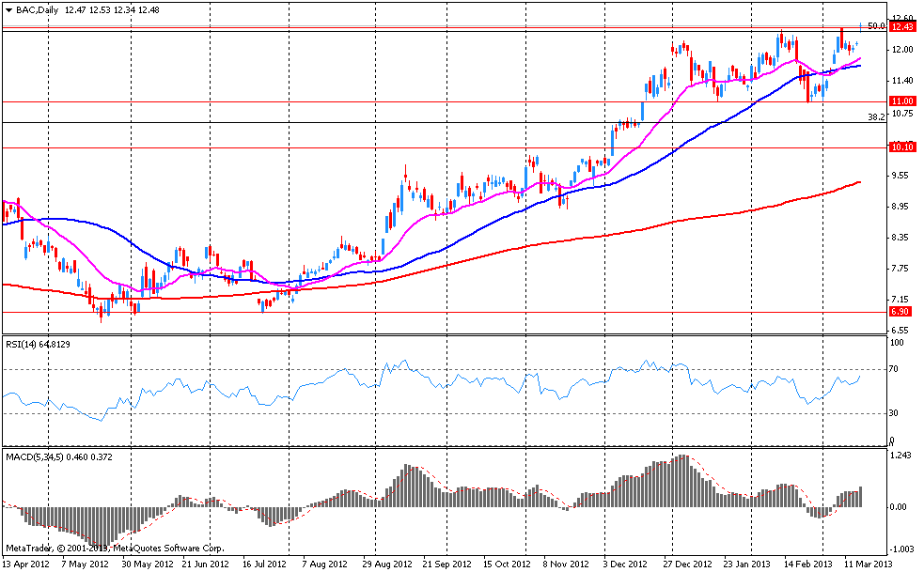Click the 1.243 value on MACD scale

point(902,456)
